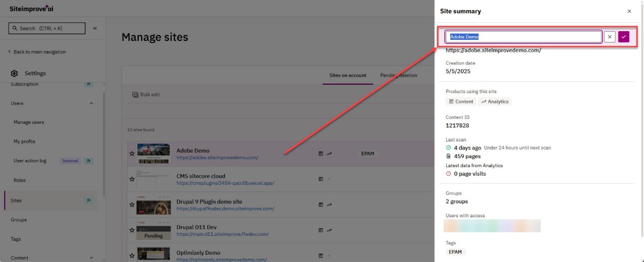Click the Bulk edit button

146,95
